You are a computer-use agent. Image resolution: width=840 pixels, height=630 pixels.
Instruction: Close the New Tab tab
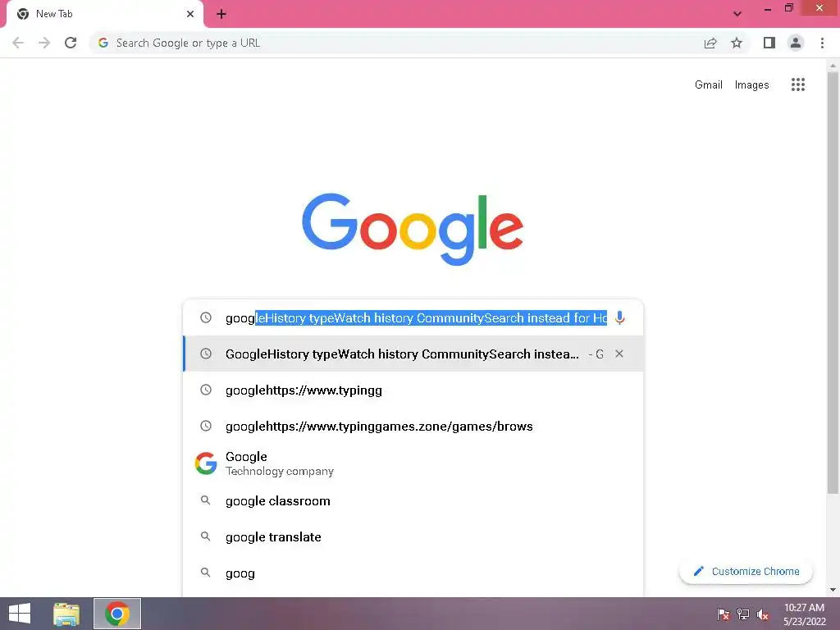click(x=190, y=14)
